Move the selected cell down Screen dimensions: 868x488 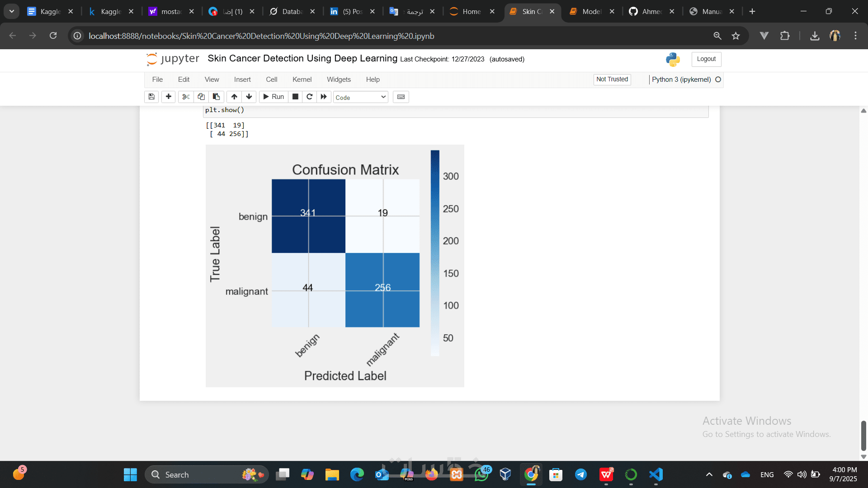[x=249, y=97]
